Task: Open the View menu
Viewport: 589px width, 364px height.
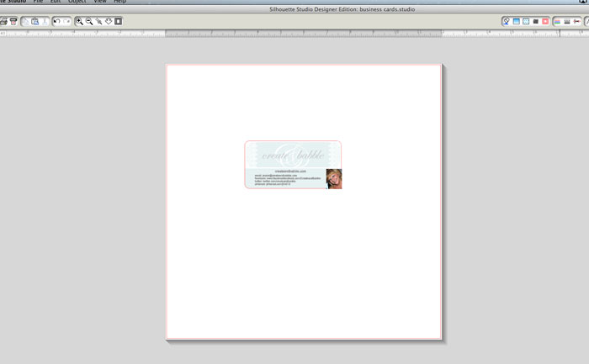Action: (100, 3)
